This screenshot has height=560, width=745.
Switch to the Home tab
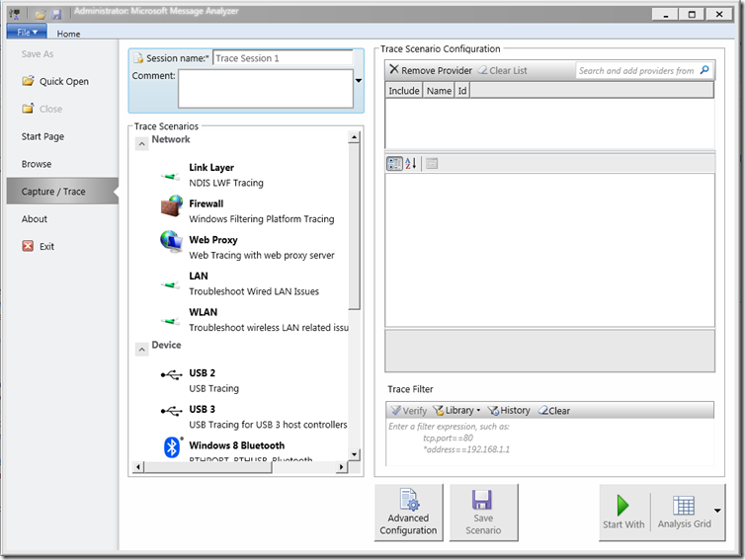(68, 34)
